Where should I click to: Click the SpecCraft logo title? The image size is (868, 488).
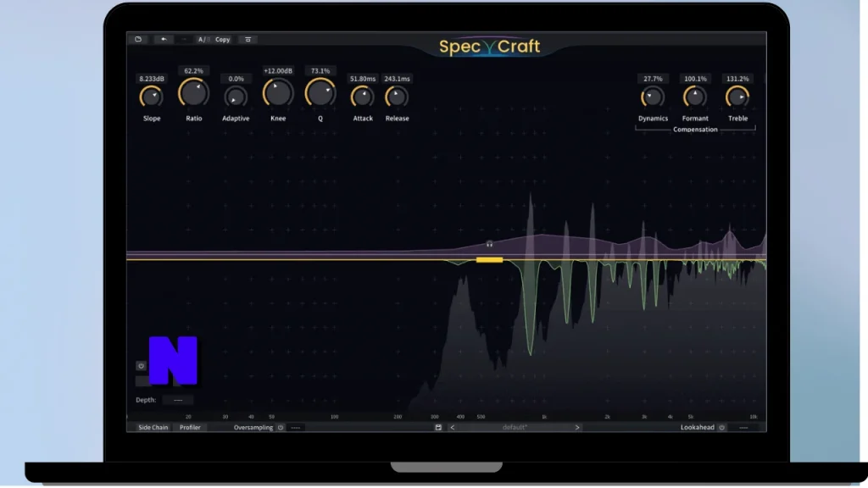tap(489, 47)
